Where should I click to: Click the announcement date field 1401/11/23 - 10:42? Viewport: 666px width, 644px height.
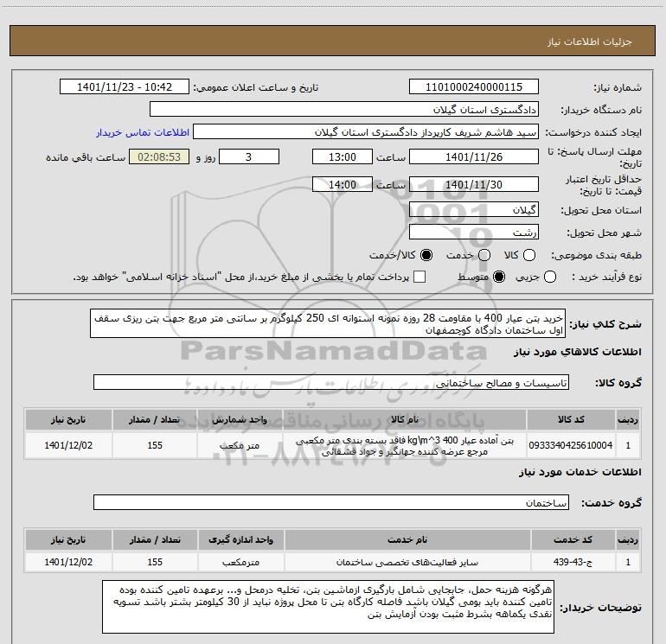125,87
